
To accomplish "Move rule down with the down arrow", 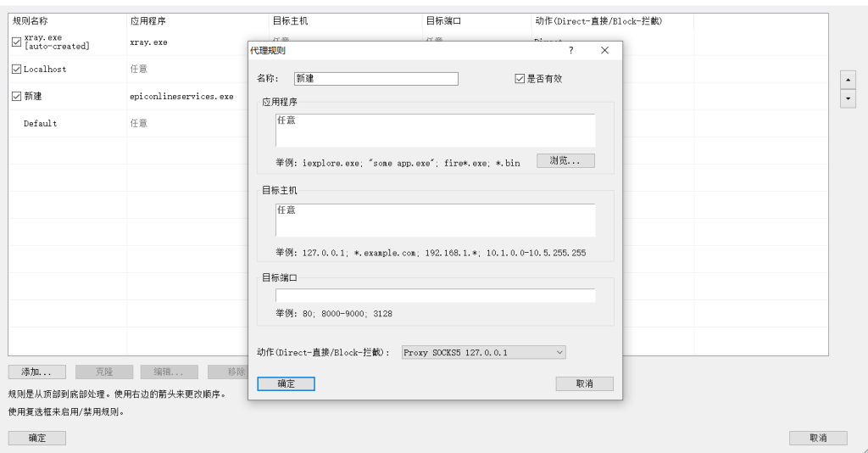I will tap(848, 98).
